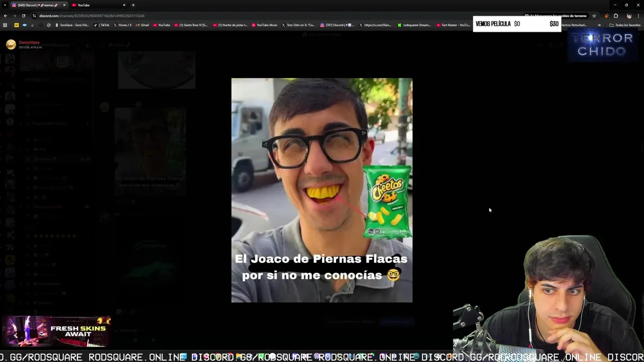Screen dimensions: 644x362
Task: Open a new browser tab
Action: 133,5
